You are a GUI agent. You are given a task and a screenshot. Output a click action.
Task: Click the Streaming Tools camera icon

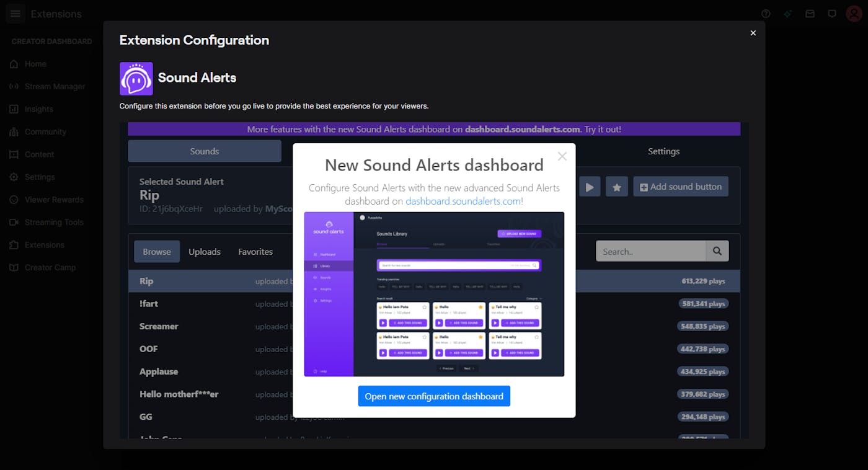pyautogui.click(x=14, y=222)
